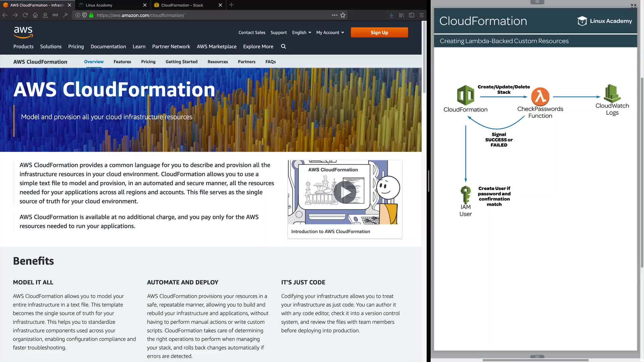
Task: Click the Products menu item
Action: 23,47
